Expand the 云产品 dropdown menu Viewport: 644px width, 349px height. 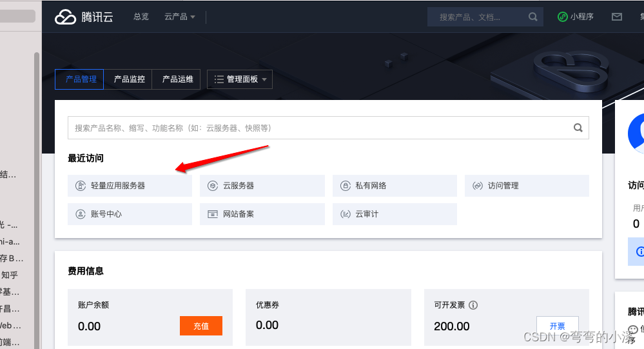coord(179,16)
